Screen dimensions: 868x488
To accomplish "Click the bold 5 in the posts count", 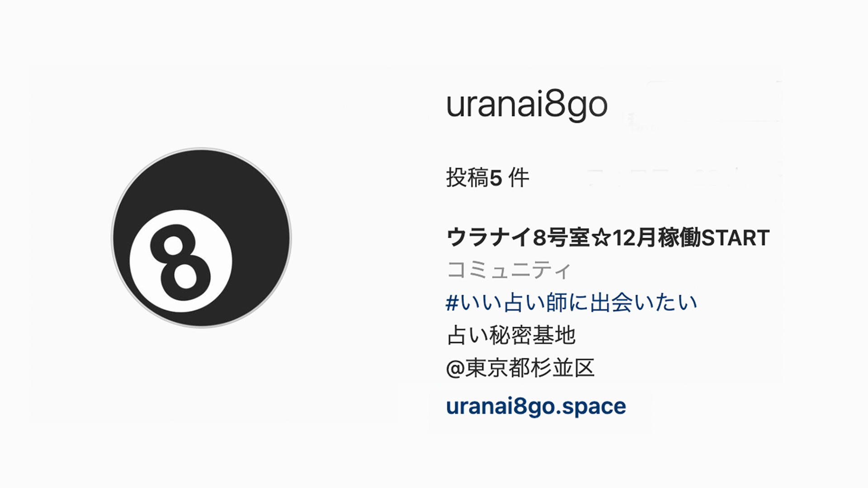I will click(x=495, y=178).
